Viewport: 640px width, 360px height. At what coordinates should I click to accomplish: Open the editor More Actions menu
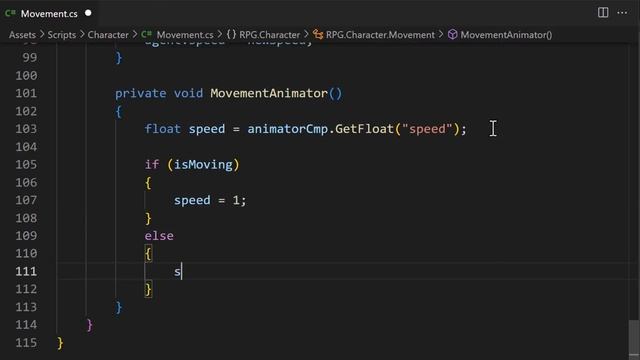622,13
